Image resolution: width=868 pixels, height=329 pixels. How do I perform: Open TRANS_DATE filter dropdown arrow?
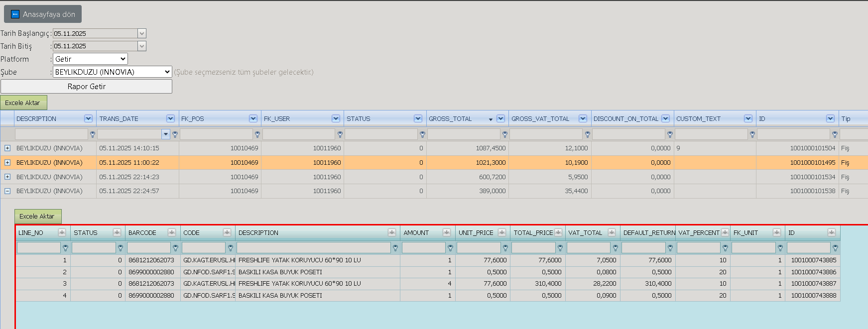[x=166, y=134]
